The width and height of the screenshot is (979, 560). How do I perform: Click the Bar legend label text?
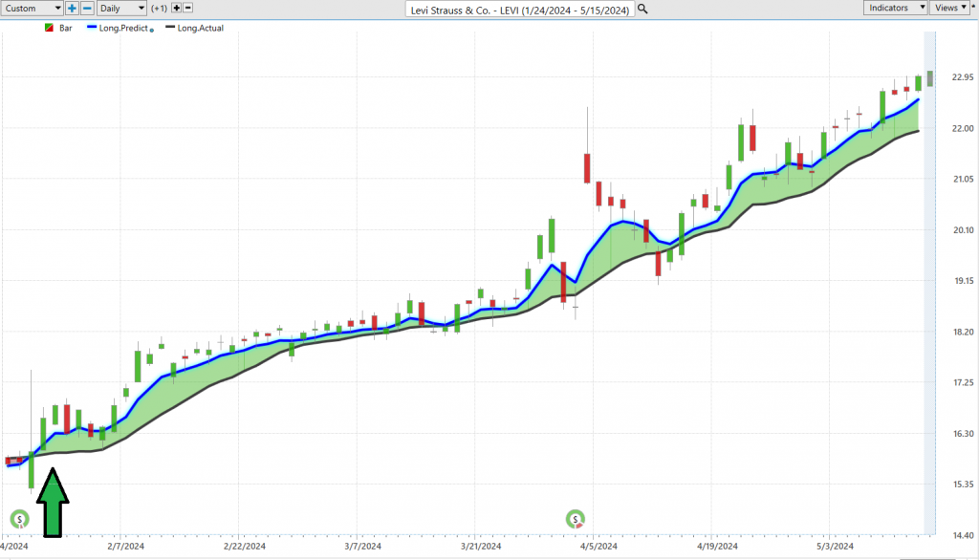[66, 28]
